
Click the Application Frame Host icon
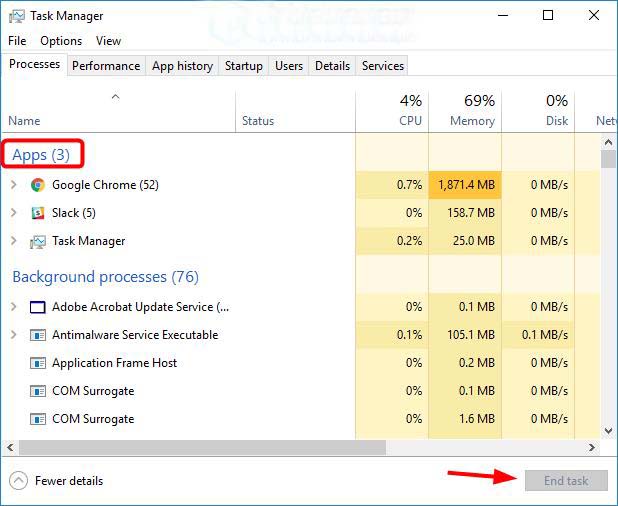tap(38, 363)
